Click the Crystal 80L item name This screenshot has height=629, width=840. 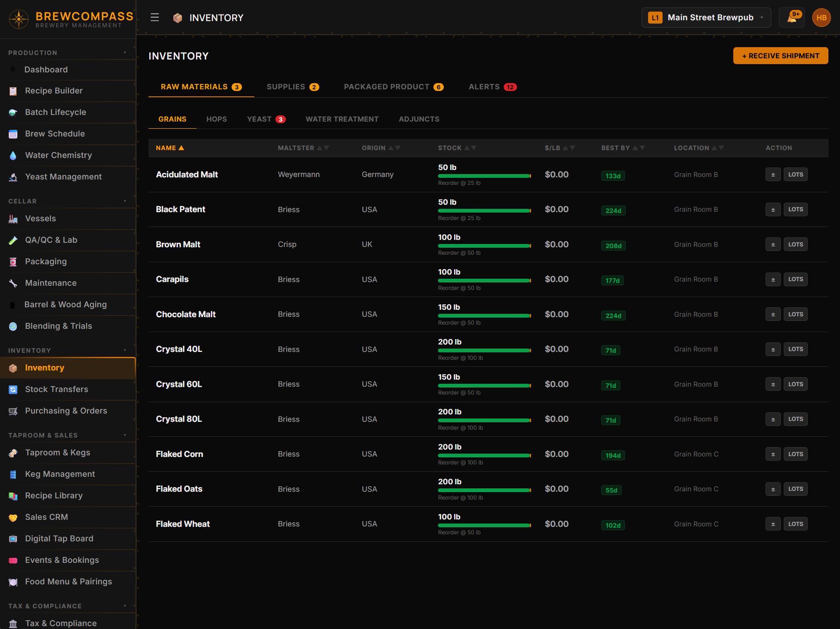[x=179, y=419]
